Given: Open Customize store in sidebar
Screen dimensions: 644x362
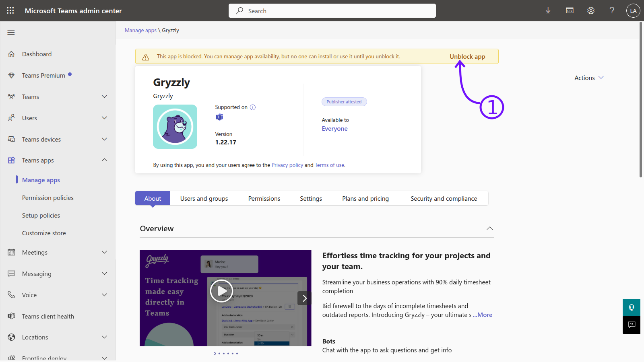Looking at the screenshot, I should pyautogui.click(x=44, y=233).
